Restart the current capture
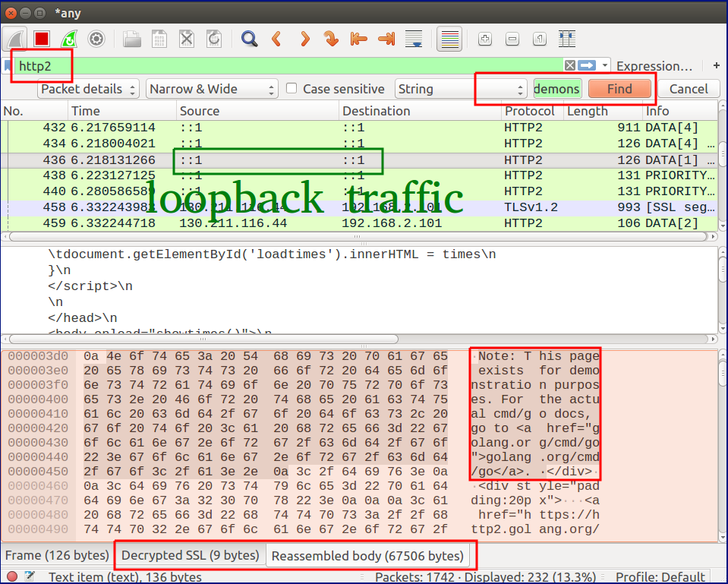 point(69,39)
